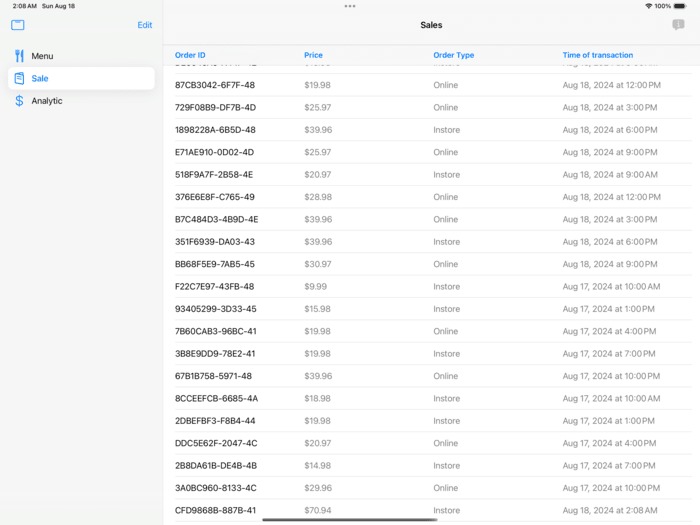
Task: Sort by Time of transaction header
Action: tap(598, 55)
